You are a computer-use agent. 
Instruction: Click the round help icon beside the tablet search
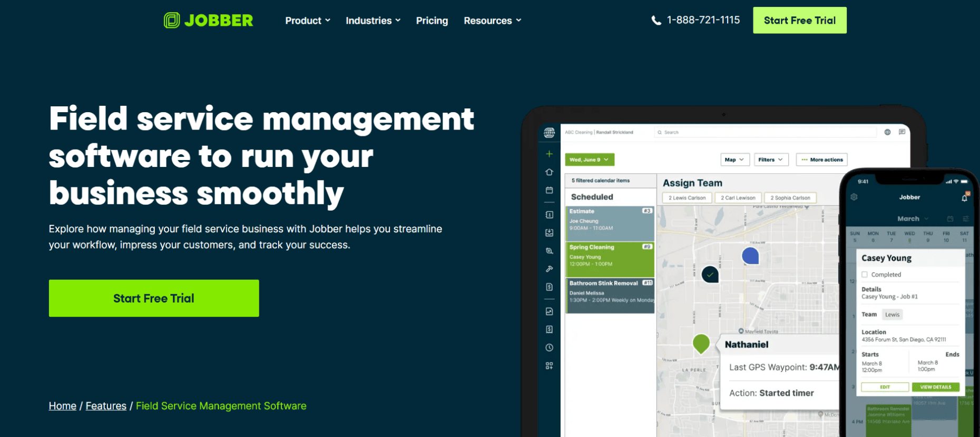[887, 132]
